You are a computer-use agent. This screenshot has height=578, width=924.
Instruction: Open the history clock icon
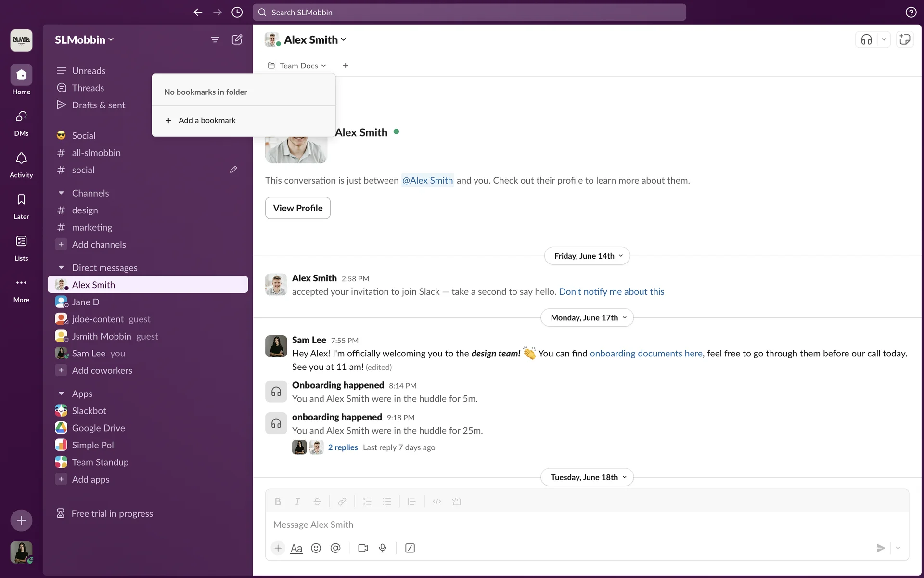point(237,13)
